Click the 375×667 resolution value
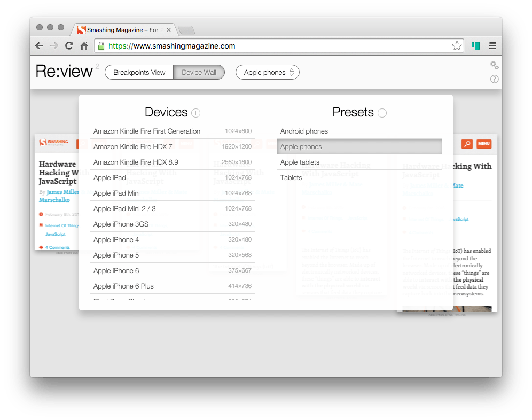Image resolution: width=532 pixels, height=420 pixels. pos(240,270)
